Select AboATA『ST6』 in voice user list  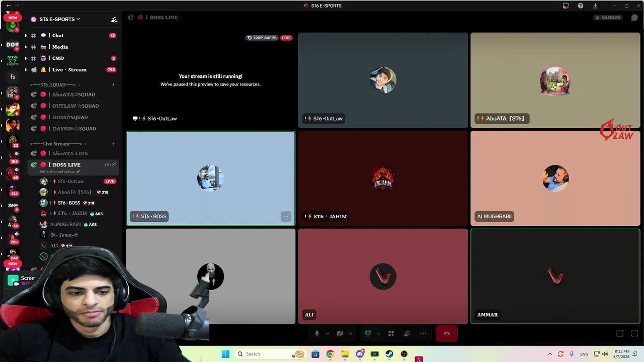pyautogui.click(x=78, y=192)
